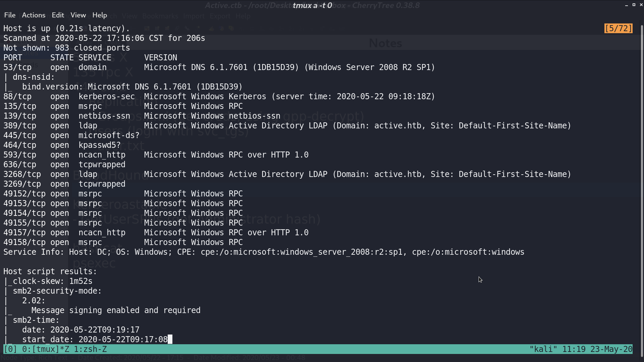This screenshot has height=362, width=644.
Task: Click the VERSION column header
Action: [161, 58]
